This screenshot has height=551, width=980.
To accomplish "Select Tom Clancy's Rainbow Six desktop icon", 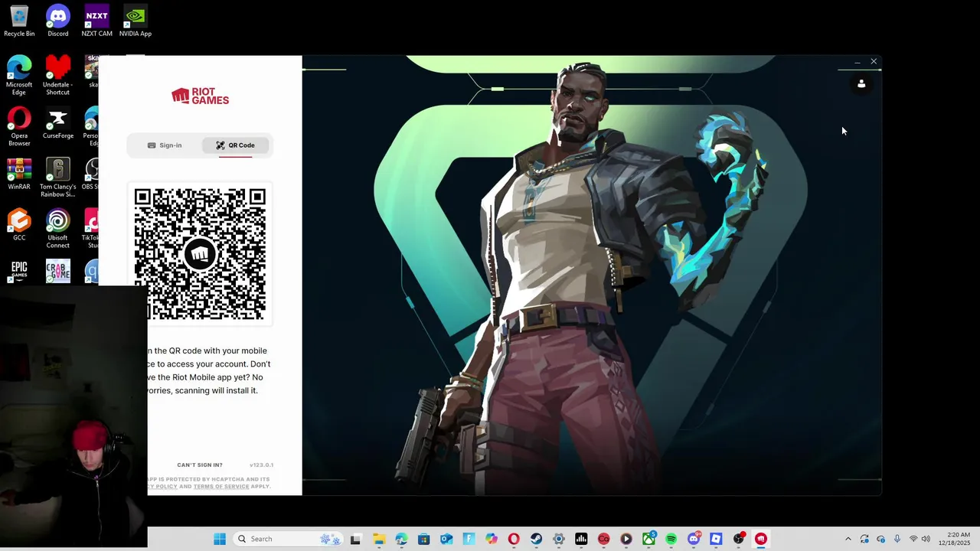I will coord(58,178).
